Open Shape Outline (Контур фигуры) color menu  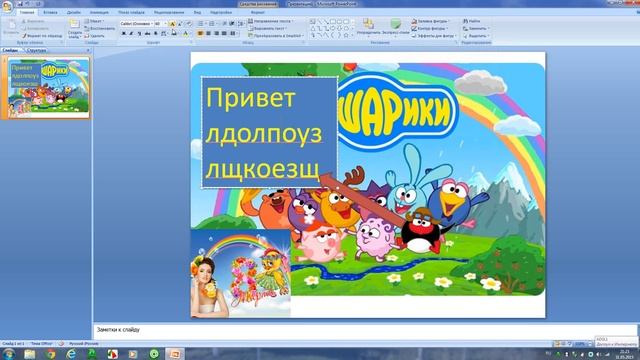(x=429, y=29)
